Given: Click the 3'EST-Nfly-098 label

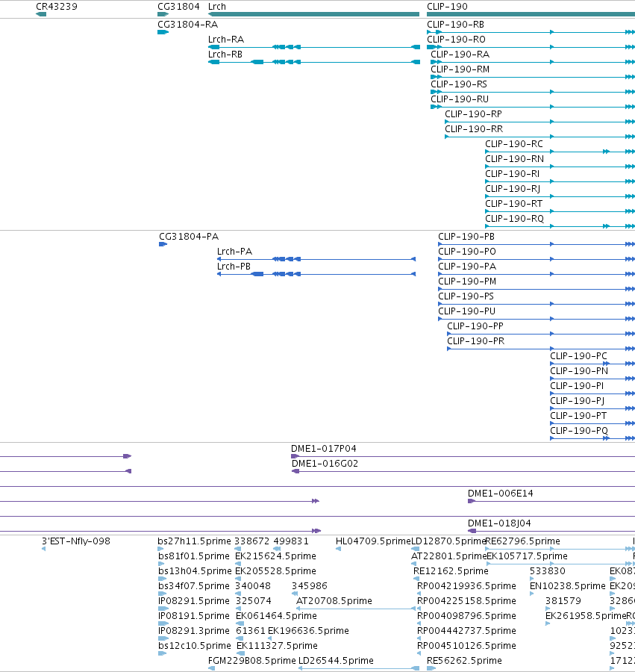Looking at the screenshot, I should click(76, 541).
